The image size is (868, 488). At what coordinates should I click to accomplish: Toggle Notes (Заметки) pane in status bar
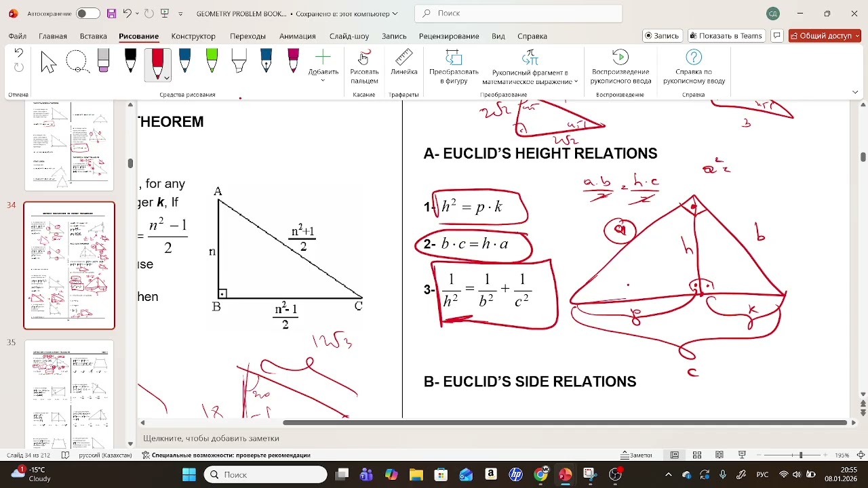637,455
